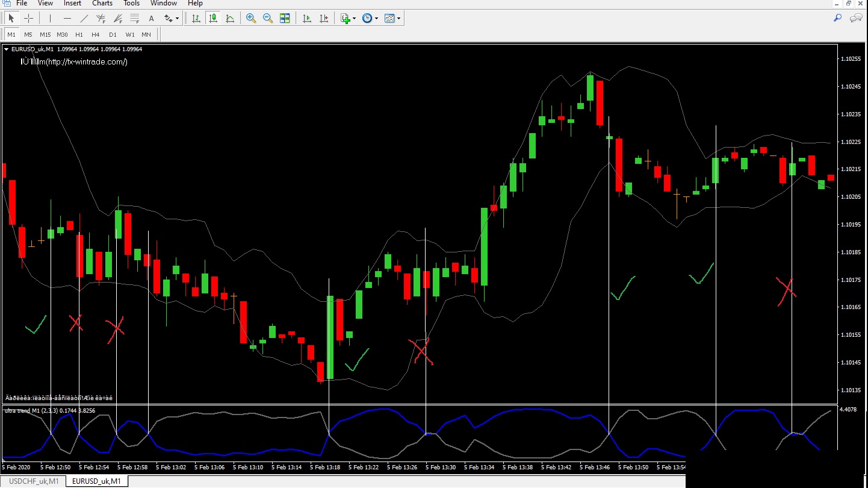The width and height of the screenshot is (868, 488).
Task: Open the Charts menu
Action: tap(102, 3)
